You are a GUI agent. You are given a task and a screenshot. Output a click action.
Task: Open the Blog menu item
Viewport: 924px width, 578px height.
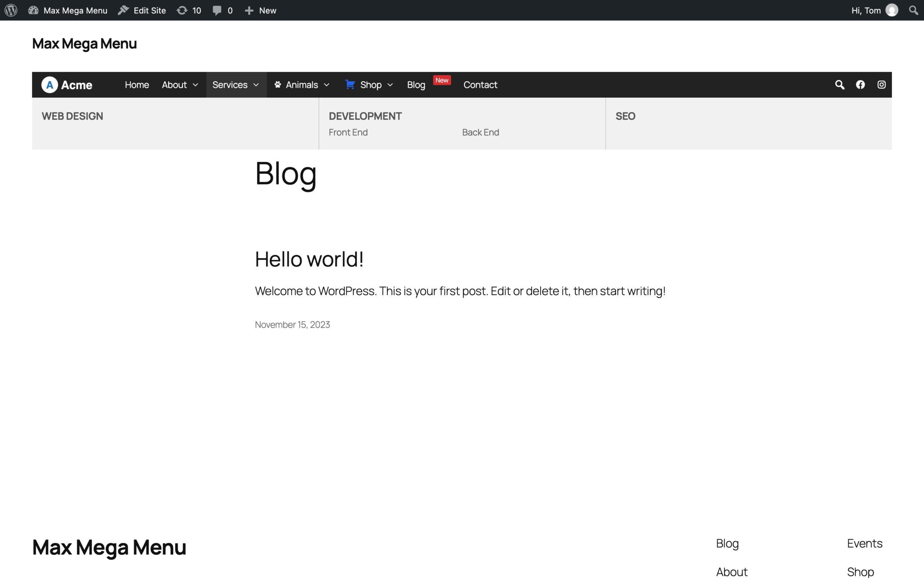pyautogui.click(x=416, y=85)
